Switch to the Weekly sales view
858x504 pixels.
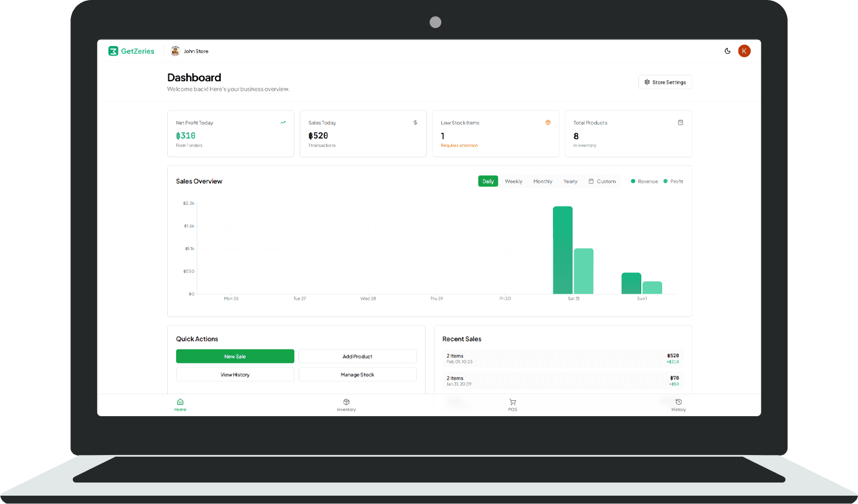click(x=513, y=181)
